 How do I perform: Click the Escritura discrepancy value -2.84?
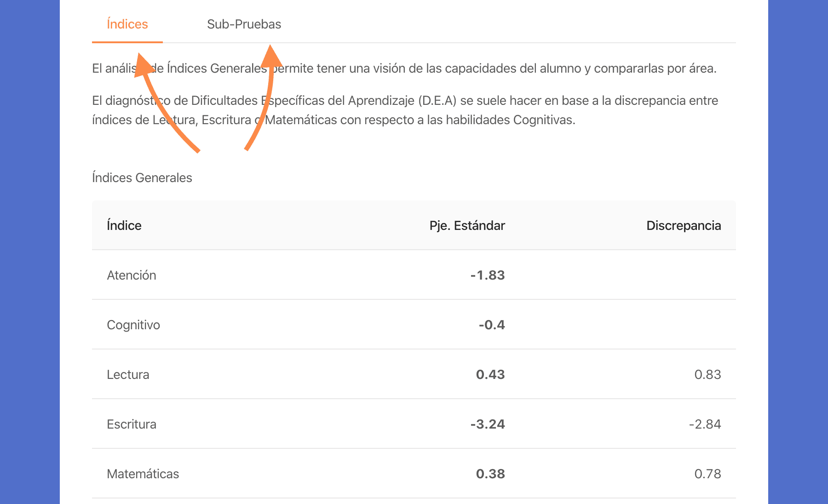pyautogui.click(x=705, y=424)
